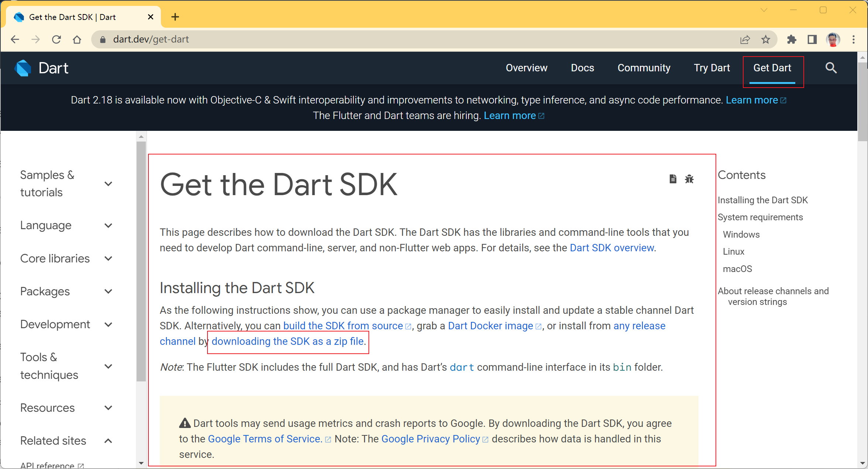868x469 pixels.
Task: Expand the Packages sidebar section
Action: [66, 292]
